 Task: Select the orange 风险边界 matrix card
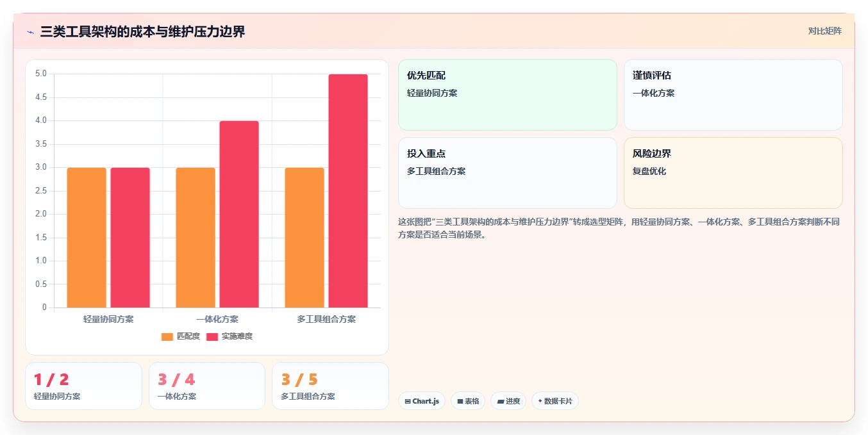pos(733,173)
